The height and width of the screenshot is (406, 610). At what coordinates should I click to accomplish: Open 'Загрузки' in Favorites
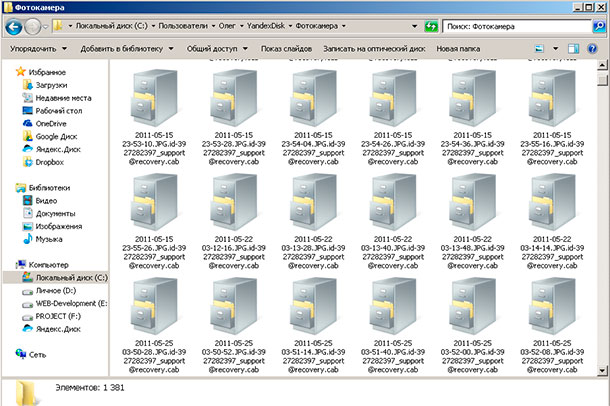[x=45, y=85]
